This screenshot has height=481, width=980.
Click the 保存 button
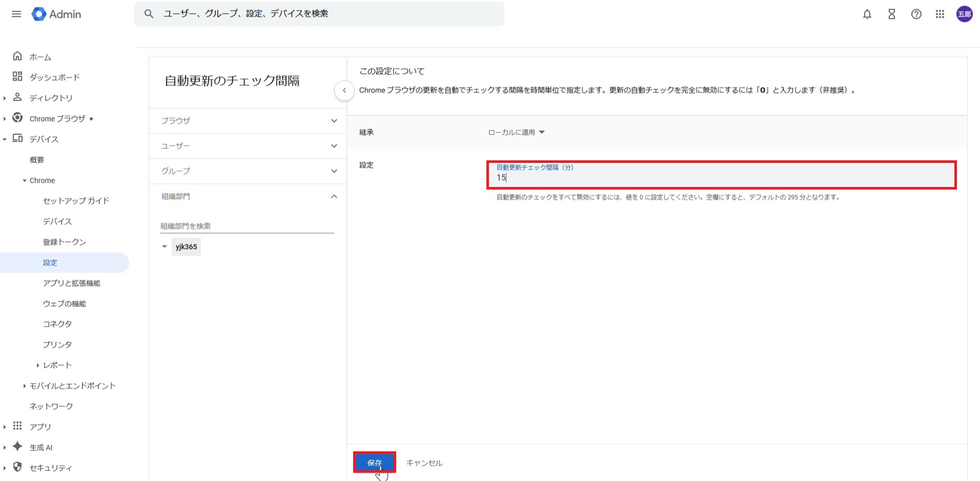click(374, 463)
